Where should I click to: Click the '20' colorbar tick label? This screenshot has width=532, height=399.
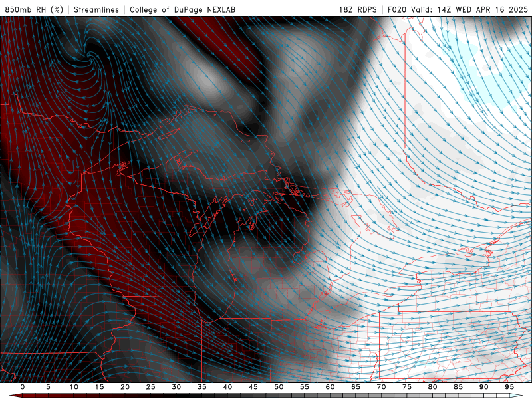[x=125, y=387]
